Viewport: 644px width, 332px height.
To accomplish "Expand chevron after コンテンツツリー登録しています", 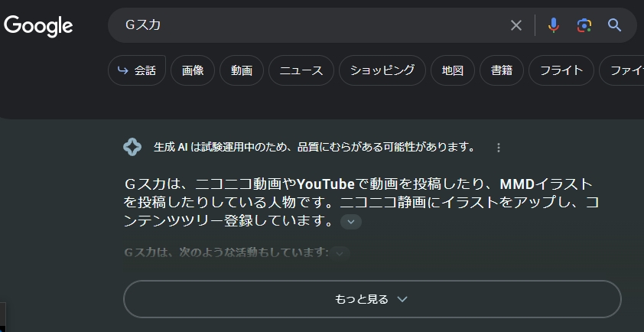I will click(x=351, y=222).
